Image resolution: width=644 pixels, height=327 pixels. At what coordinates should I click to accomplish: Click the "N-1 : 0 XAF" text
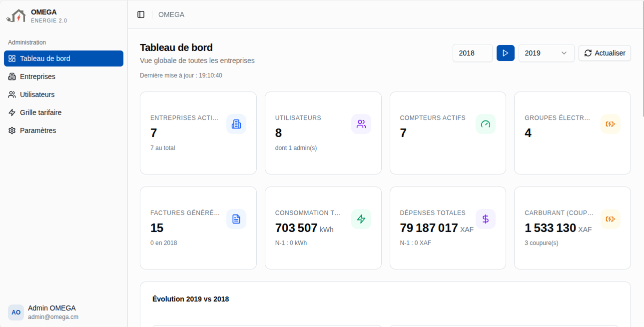[x=416, y=243]
